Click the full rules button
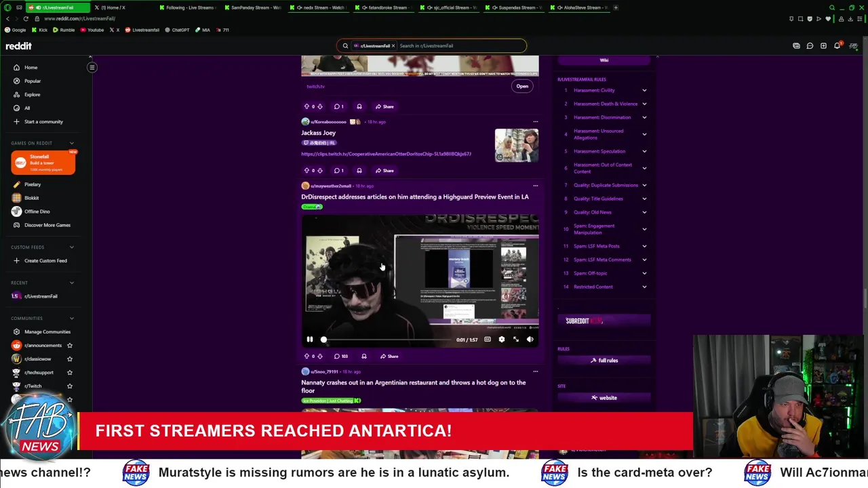The width and height of the screenshot is (868, 488). [604, 361]
